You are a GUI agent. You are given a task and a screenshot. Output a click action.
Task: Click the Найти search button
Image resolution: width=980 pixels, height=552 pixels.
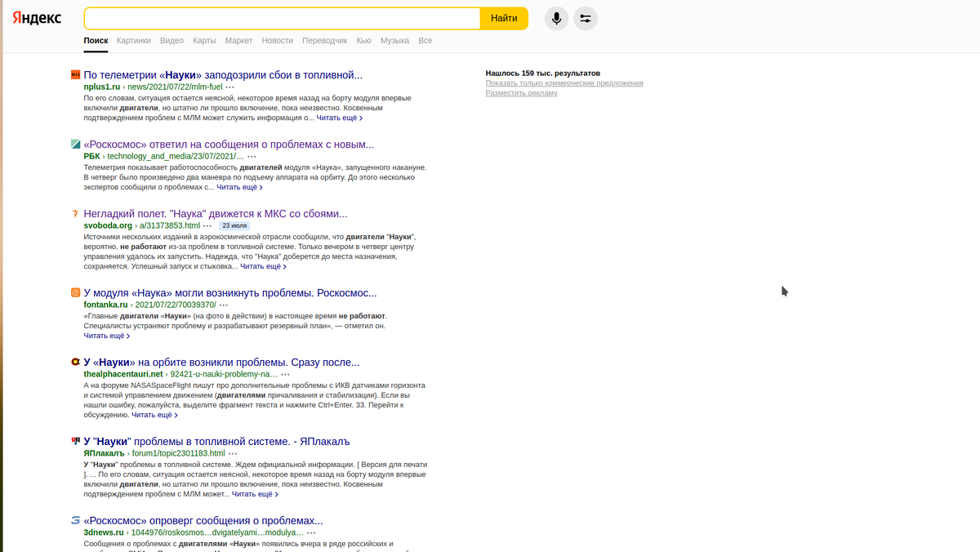(x=504, y=18)
